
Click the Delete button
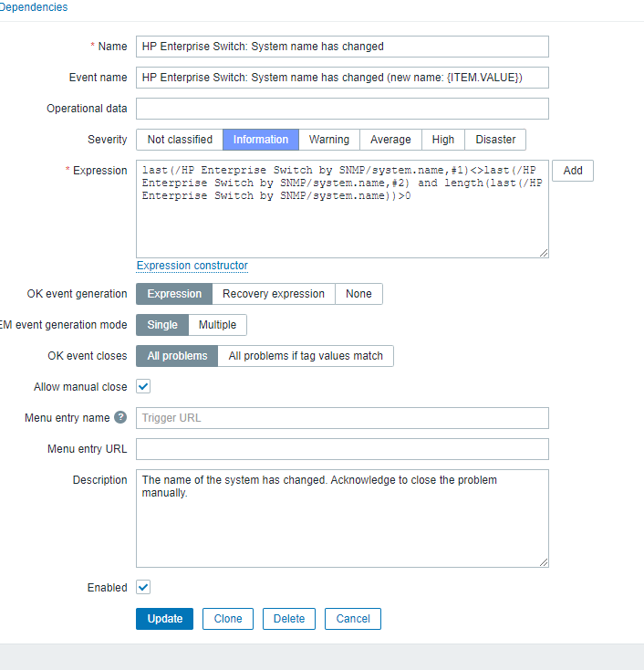(288, 619)
